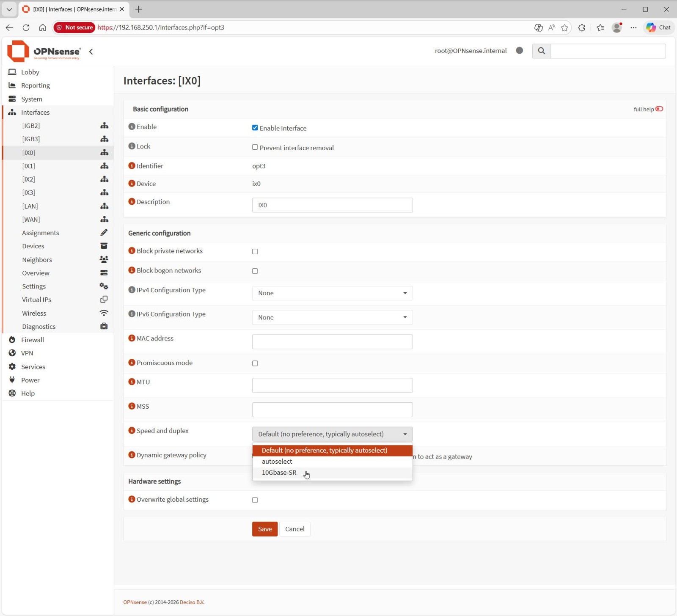Click the search magnifier icon

(541, 51)
